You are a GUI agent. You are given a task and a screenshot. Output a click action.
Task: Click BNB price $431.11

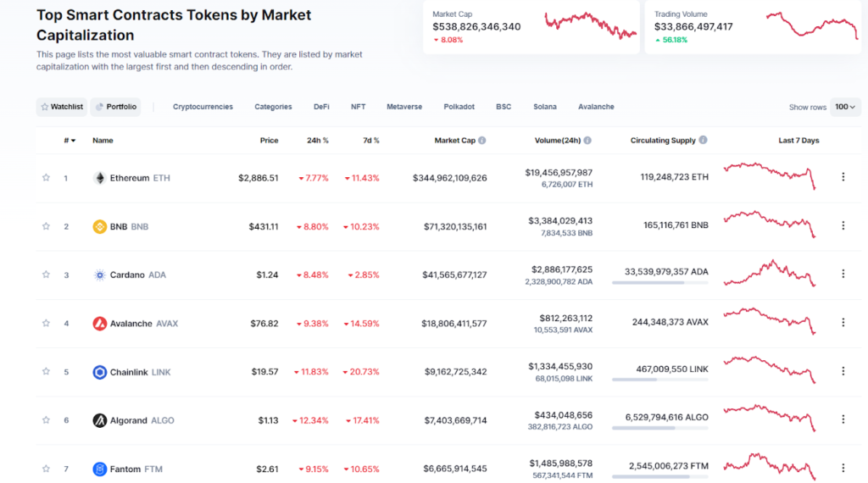tap(264, 226)
